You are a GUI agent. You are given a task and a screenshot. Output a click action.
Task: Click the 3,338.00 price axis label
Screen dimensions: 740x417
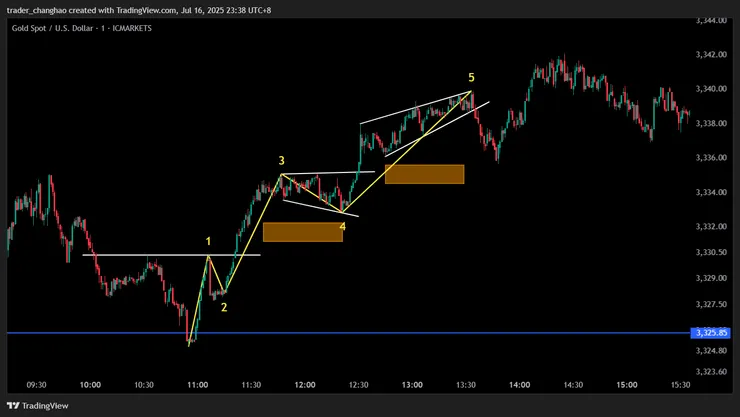[x=711, y=124]
